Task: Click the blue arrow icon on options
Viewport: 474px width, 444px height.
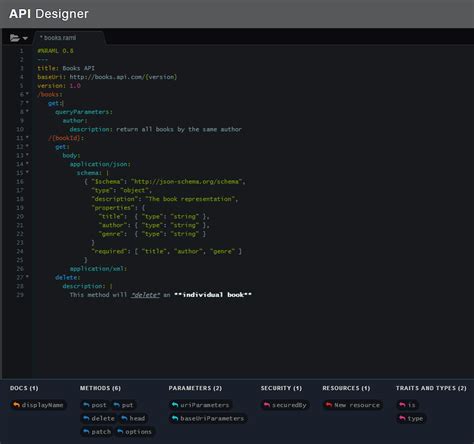Action: tap(120, 431)
